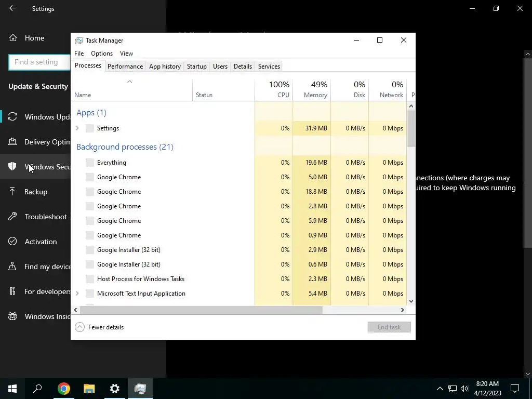
Task: Click the Settings app icon in process list
Action: (x=89, y=128)
